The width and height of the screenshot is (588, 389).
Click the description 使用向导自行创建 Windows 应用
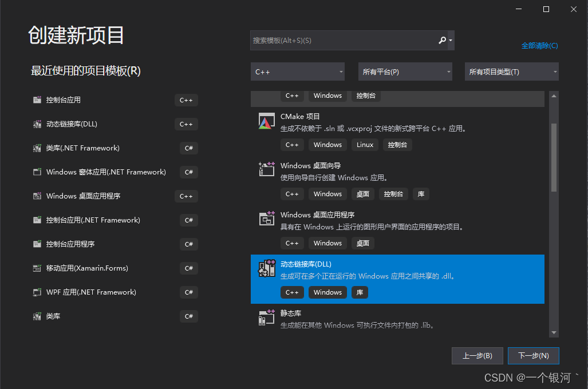[334, 178]
